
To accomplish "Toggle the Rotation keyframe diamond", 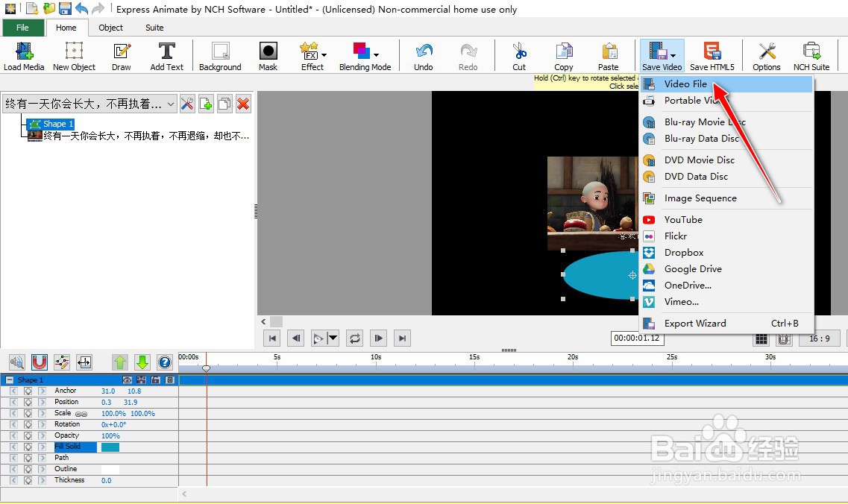I will pyautogui.click(x=28, y=424).
